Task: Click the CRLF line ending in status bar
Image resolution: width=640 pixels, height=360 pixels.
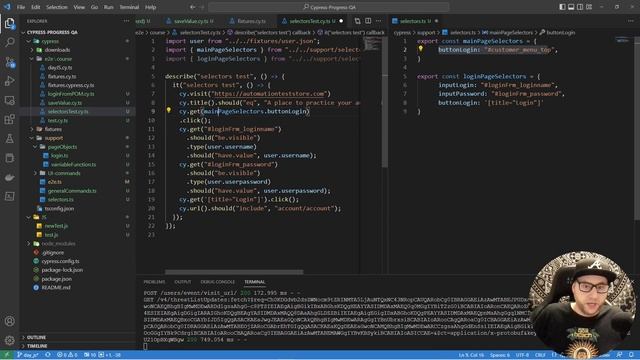Action: (x=540, y=355)
